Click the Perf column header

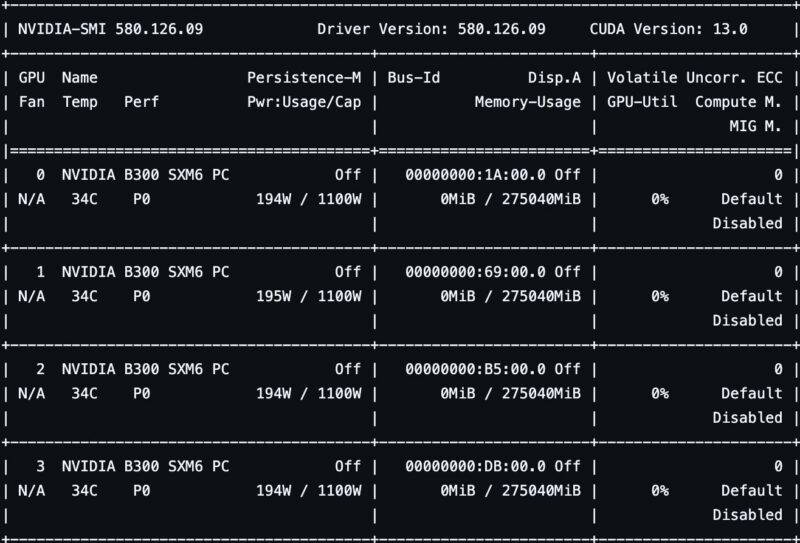click(x=141, y=102)
